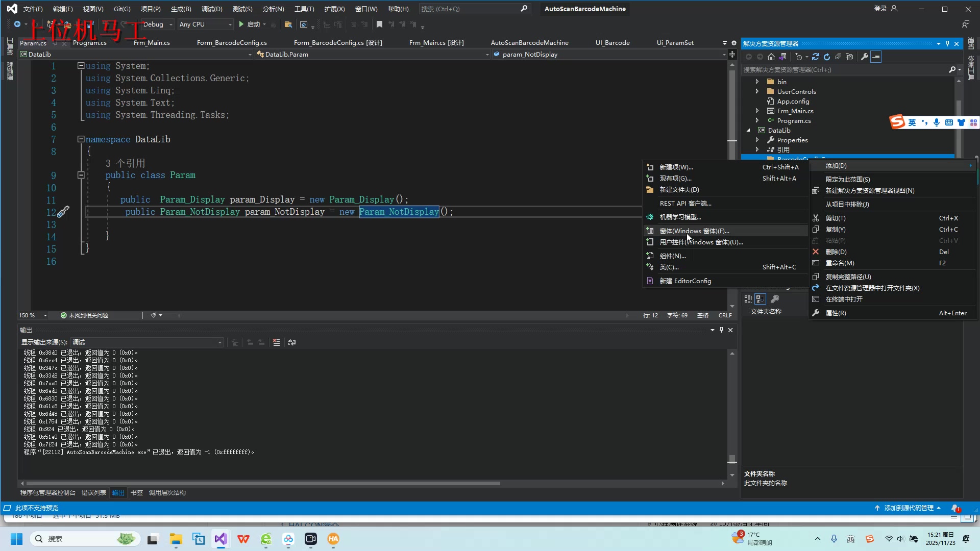980x551 pixels.
Task: Toggle the preview selected items button
Action: click(x=876, y=57)
